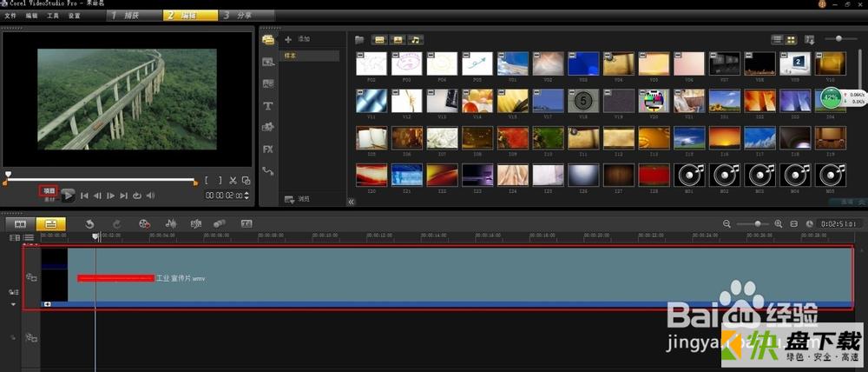Switch library to list view
Screen dimensions: 868x372
tap(777, 40)
